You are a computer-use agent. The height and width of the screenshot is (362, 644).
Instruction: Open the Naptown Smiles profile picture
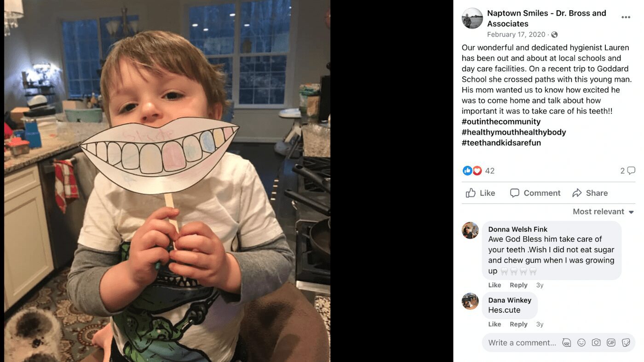(x=472, y=18)
